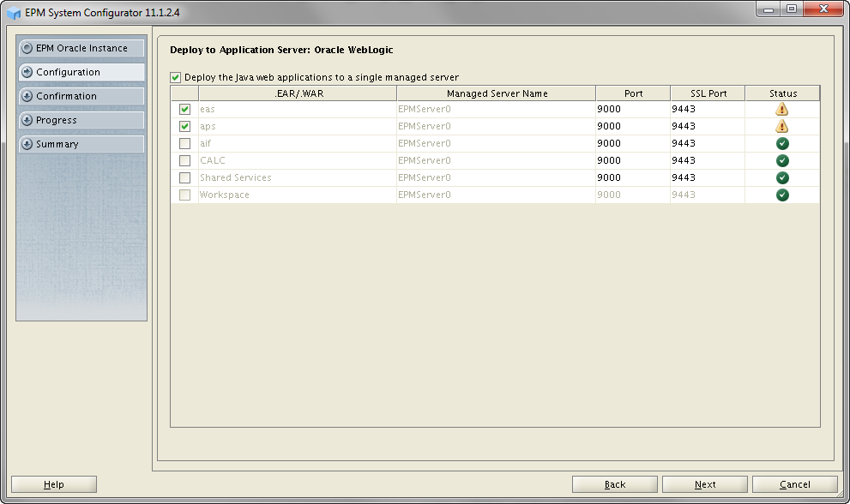
Task: Click EPMServer0 in the CALC row
Action: [x=496, y=160]
